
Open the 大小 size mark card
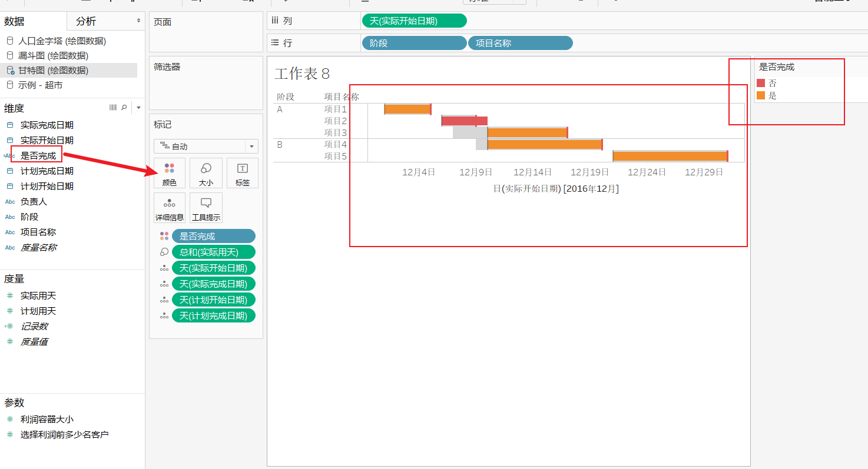[206, 173]
